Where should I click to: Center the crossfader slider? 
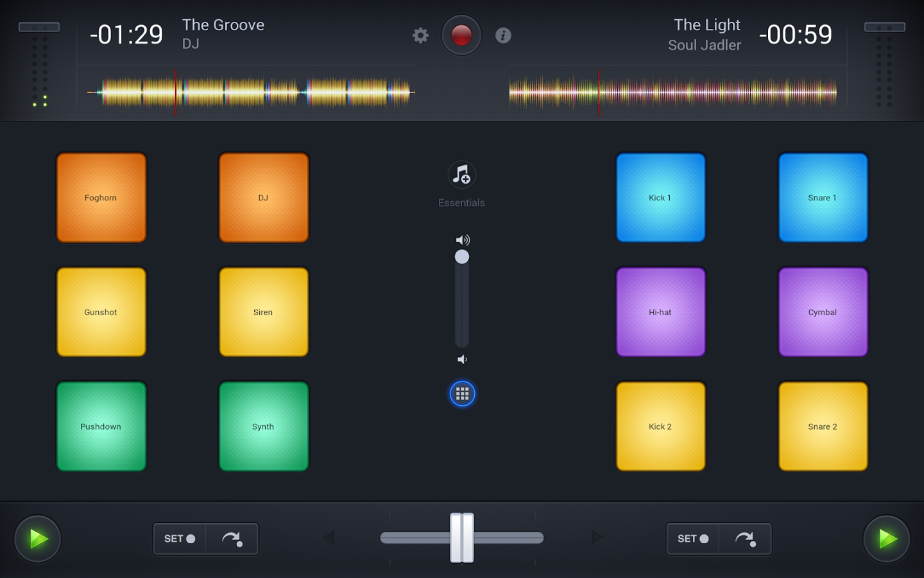pyautogui.click(x=462, y=538)
